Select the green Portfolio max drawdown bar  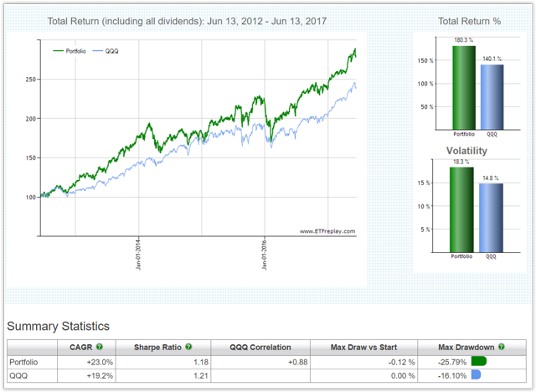click(479, 361)
